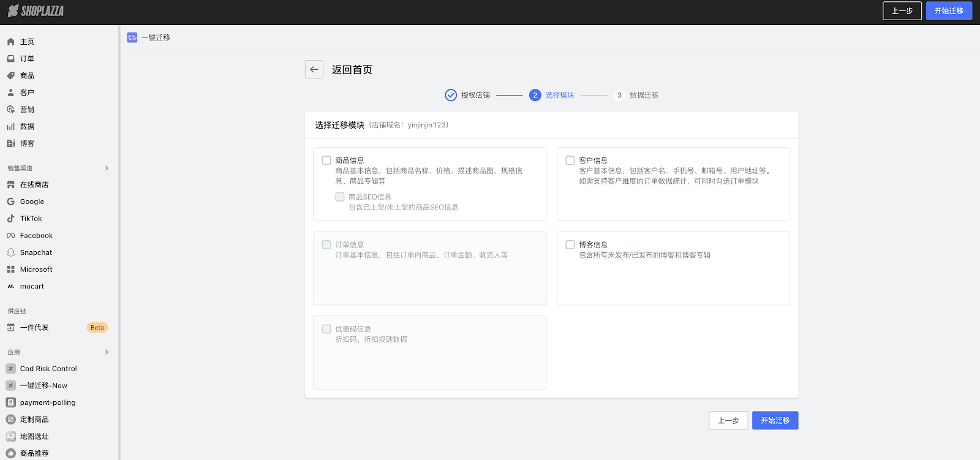Screen dimensions: 980x460
Task: Open the TikTok channel icon
Action: 10,219
